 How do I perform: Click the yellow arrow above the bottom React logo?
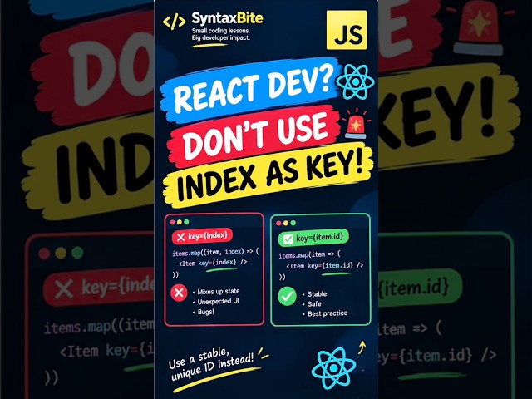pos(362,347)
